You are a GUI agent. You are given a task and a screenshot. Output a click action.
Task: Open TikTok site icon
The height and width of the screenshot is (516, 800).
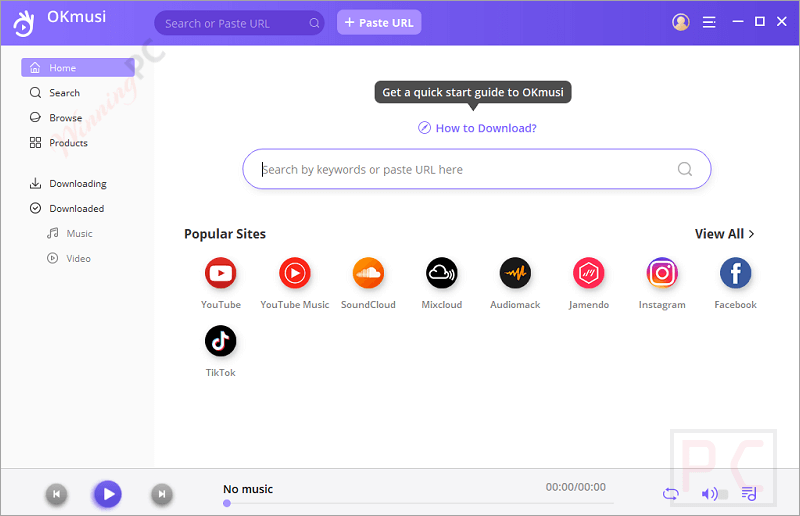pyautogui.click(x=220, y=341)
